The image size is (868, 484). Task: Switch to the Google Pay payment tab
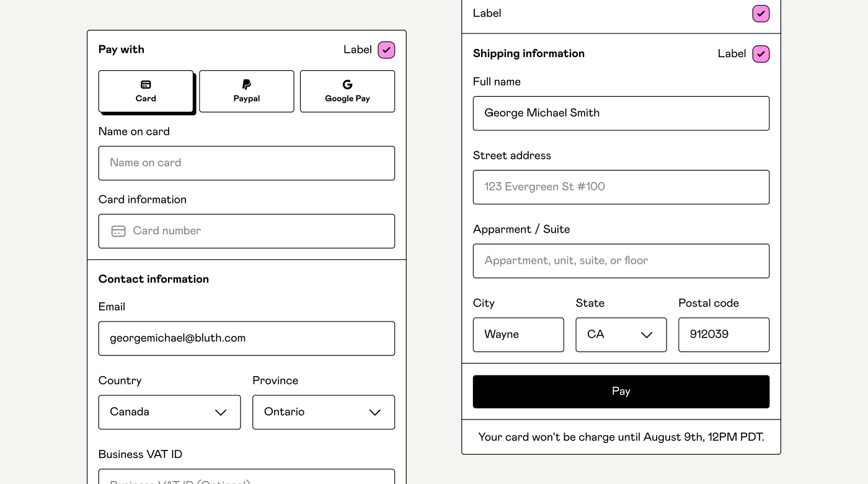tap(347, 91)
